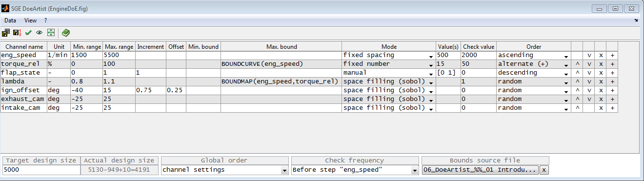
Task: Delete the flap_state row with x
Action: (601, 73)
